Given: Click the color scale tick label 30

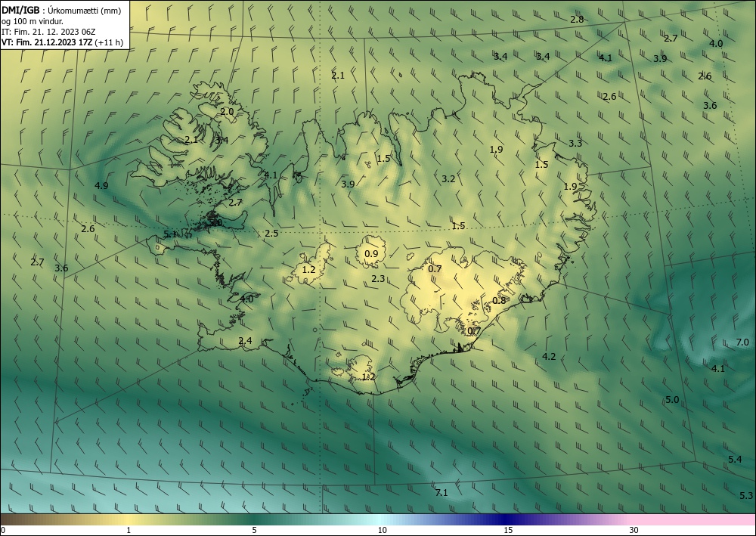Looking at the screenshot, I should tap(634, 531).
